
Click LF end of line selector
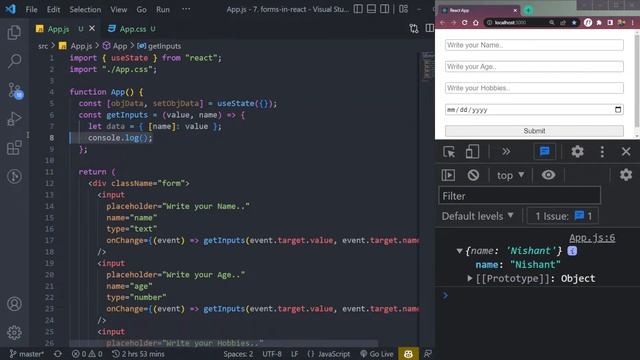294,354
